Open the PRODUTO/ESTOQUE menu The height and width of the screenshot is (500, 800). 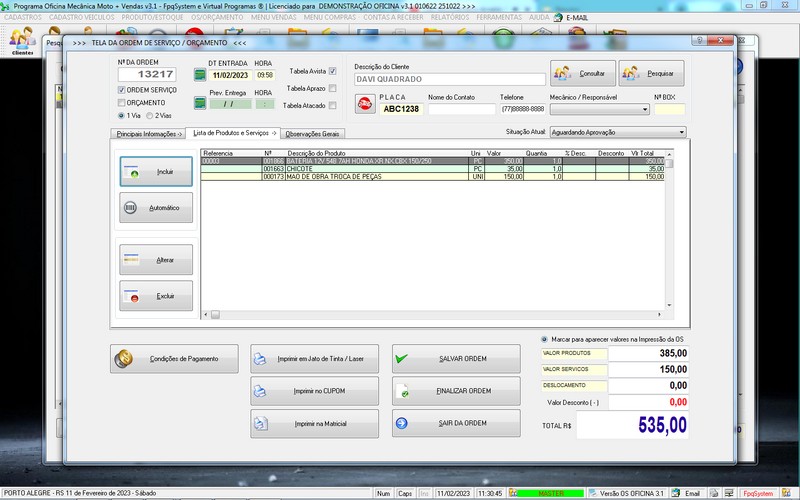[152, 17]
